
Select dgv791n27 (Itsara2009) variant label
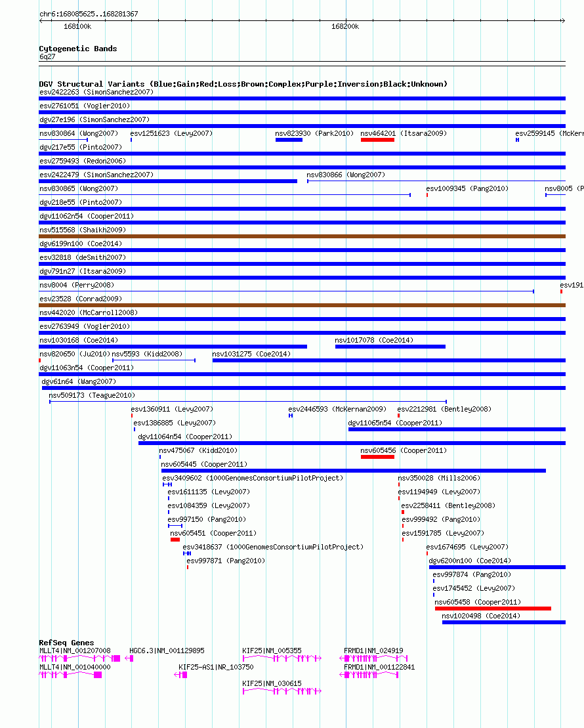click(x=83, y=271)
